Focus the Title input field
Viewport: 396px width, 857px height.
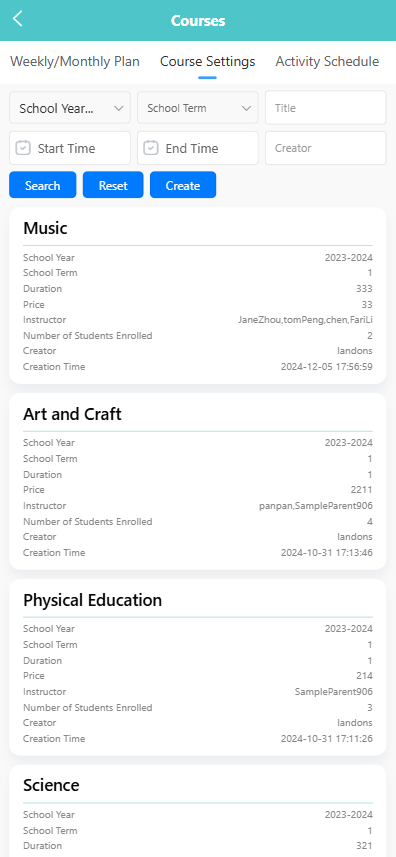[x=326, y=108]
